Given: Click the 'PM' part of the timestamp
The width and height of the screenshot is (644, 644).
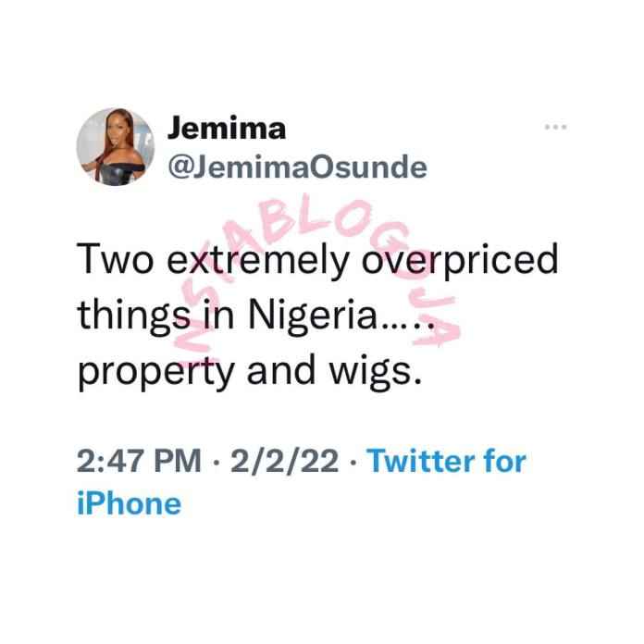Looking at the screenshot, I should (178, 461).
